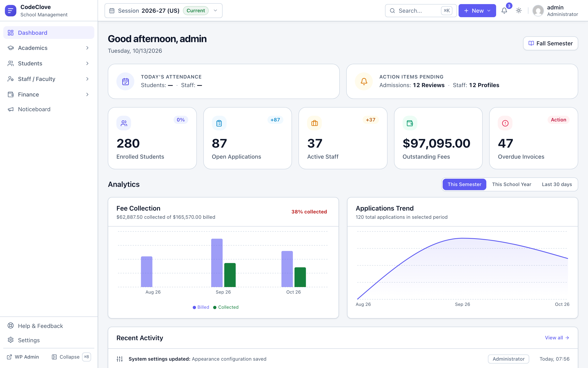Toggle the Collected legend series
588x368 pixels.
point(226,307)
